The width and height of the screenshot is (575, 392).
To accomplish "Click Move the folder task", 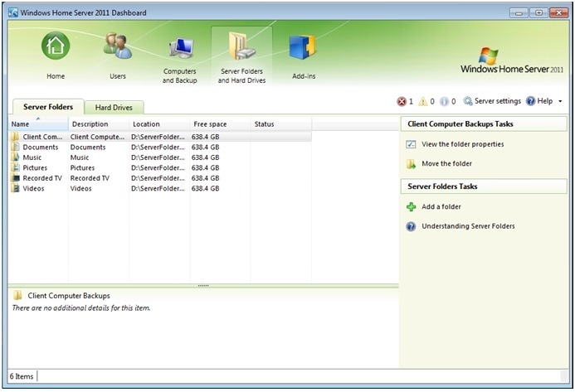I will pyautogui.click(x=446, y=164).
